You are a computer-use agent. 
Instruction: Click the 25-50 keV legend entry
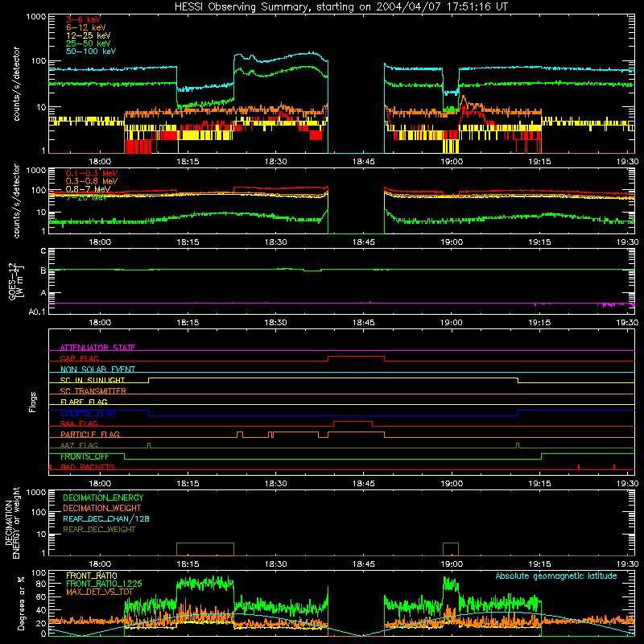click(x=88, y=43)
